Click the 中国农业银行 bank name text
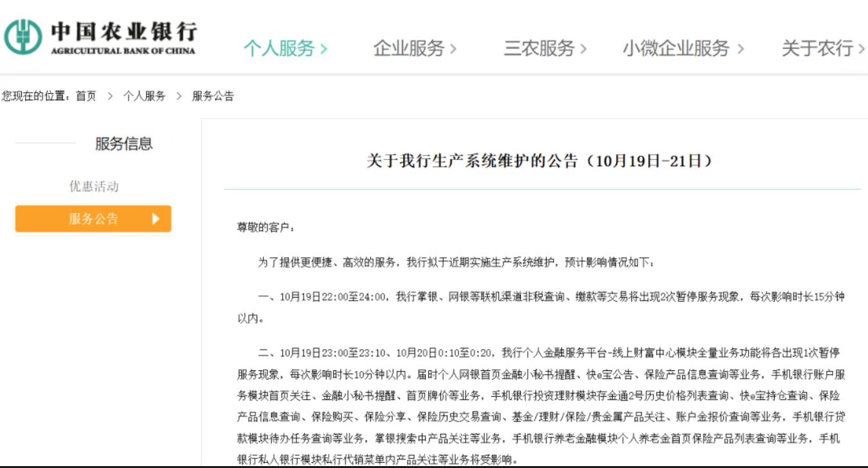This screenshot has width=868, height=468. tap(123, 31)
